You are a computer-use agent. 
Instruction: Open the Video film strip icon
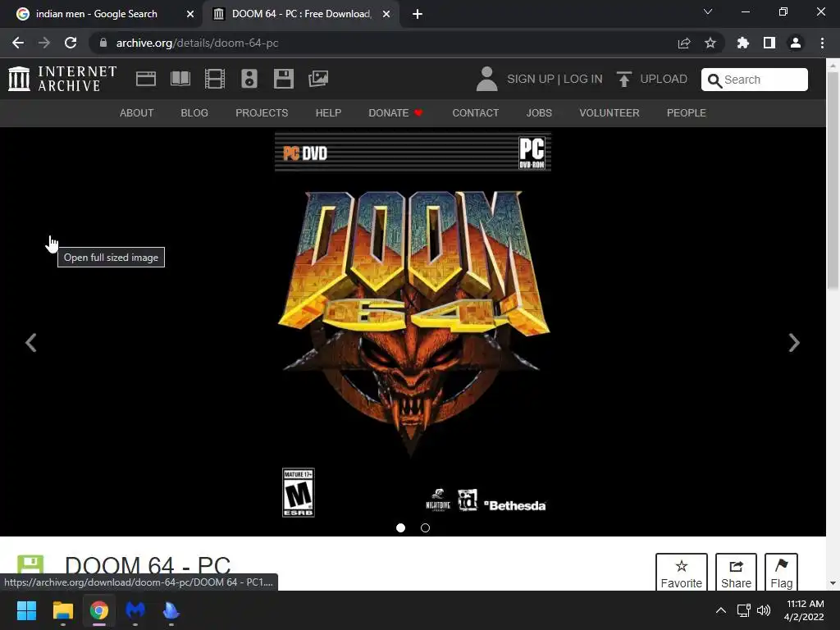tap(215, 79)
